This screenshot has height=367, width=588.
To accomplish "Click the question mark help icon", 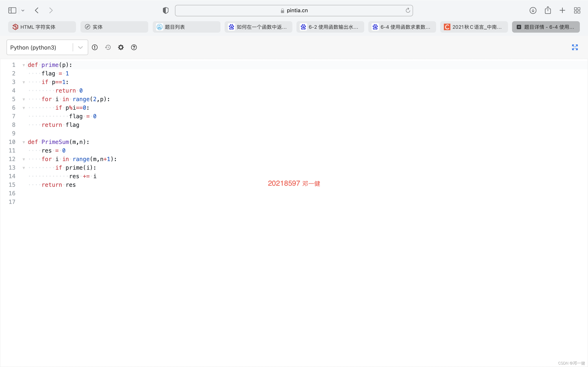I will click(x=134, y=47).
